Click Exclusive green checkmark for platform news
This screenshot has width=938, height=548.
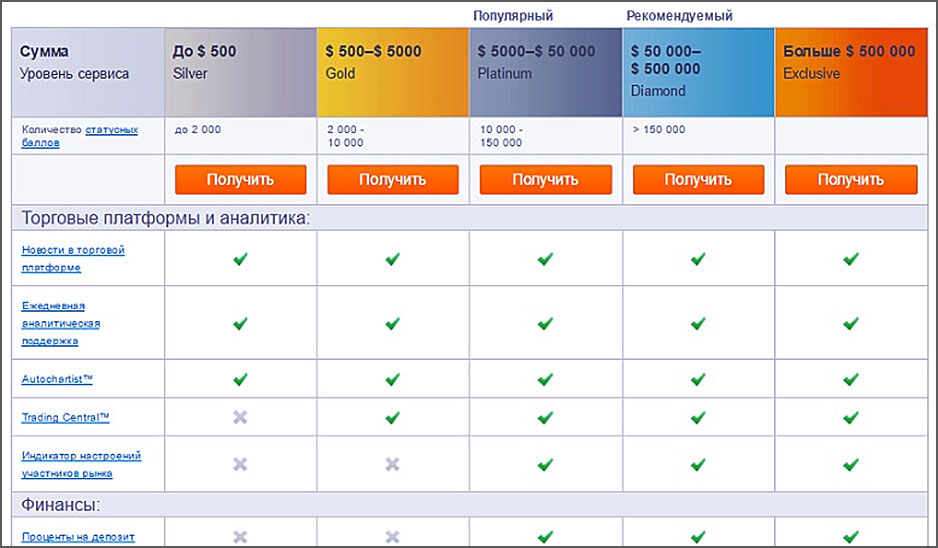click(851, 259)
